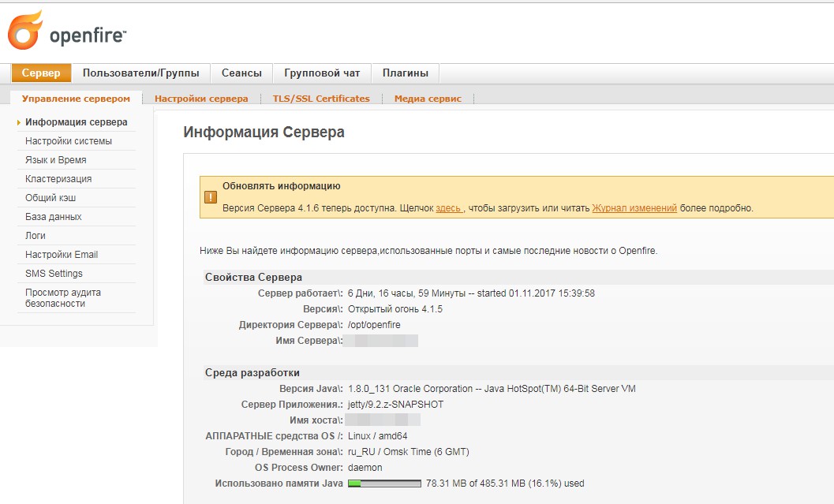Click the arrow marker beside Информация сервера
Image resolution: width=834 pixels, height=504 pixels.
pos(19,122)
